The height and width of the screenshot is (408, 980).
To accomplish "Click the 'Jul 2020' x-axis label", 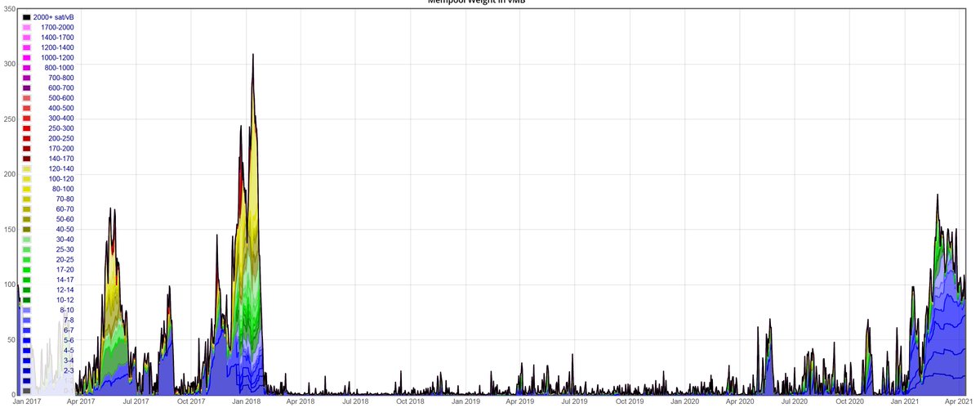I will pyautogui.click(x=795, y=401).
